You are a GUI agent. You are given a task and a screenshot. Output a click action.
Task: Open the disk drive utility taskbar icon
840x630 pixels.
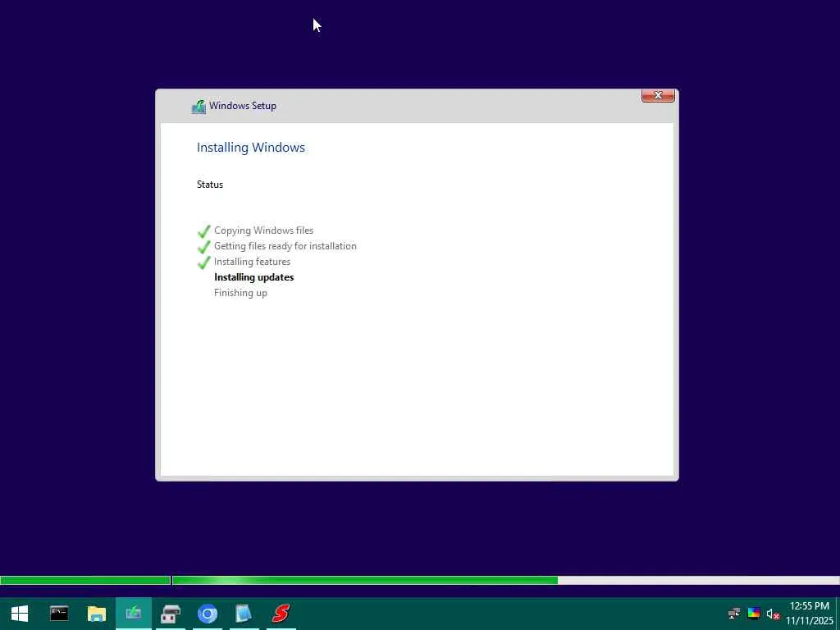(x=171, y=614)
